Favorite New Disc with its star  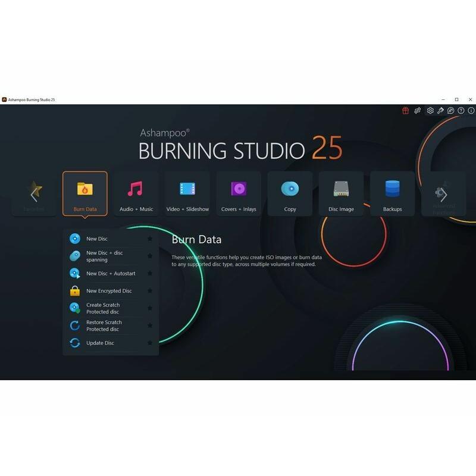(x=150, y=239)
